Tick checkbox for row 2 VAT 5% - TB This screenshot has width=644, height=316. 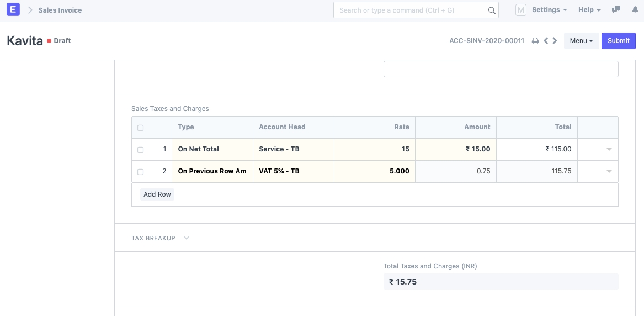(140, 172)
